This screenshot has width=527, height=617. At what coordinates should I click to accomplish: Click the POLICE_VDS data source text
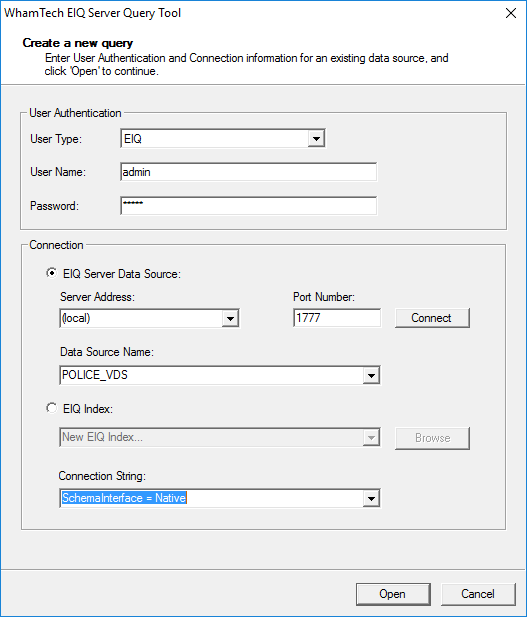(x=95, y=375)
